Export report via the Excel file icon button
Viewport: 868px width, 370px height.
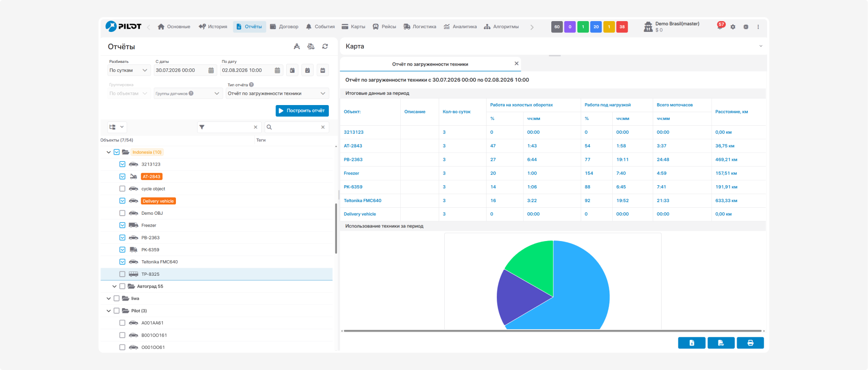coord(692,343)
